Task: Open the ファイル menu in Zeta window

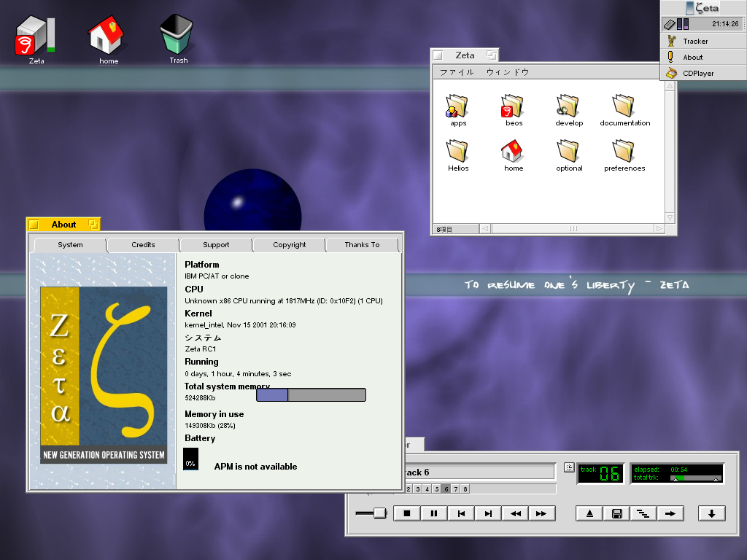Action: (457, 72)
